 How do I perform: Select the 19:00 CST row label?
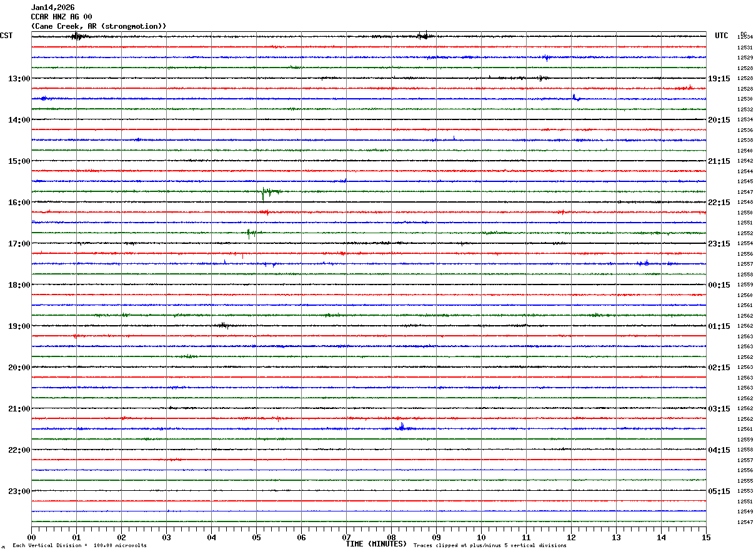pos(19,326)
